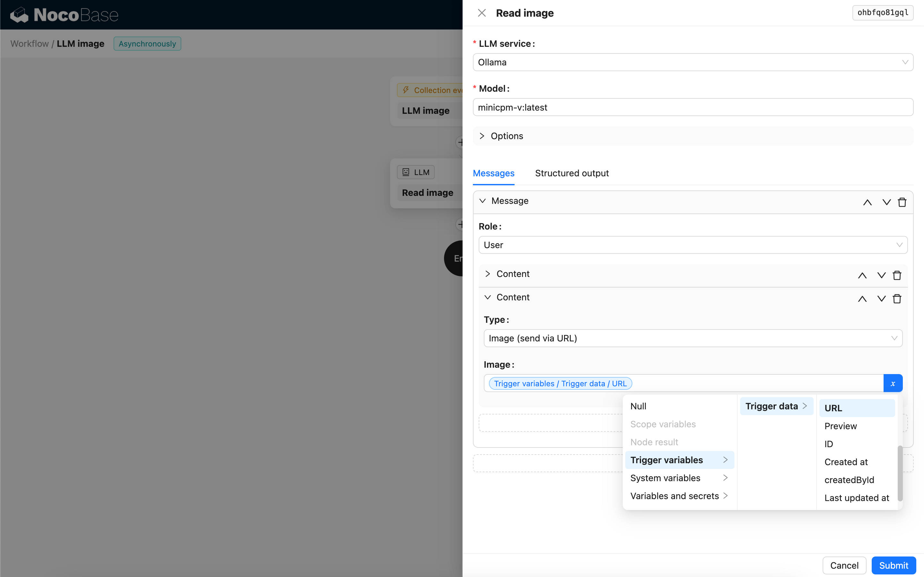Delete the expanded Image Content item
The width and height of the screenshot is (924, 577).
(897, 298)
